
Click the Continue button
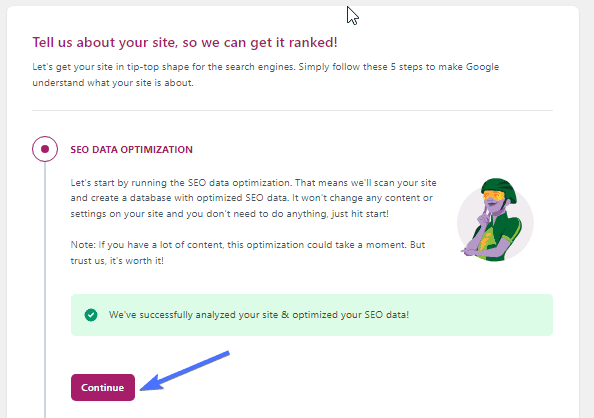pos(103,387)
